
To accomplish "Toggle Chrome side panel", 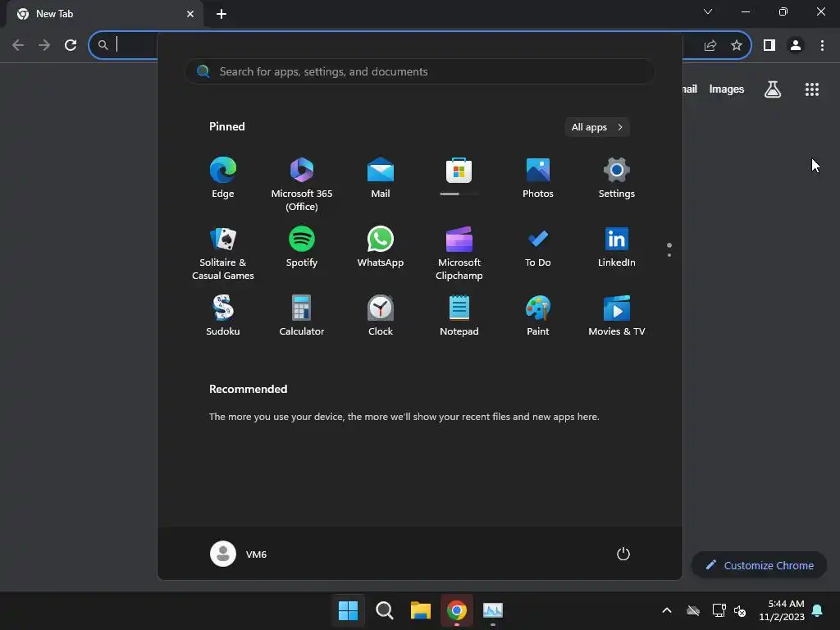I will tap(769, 46).
